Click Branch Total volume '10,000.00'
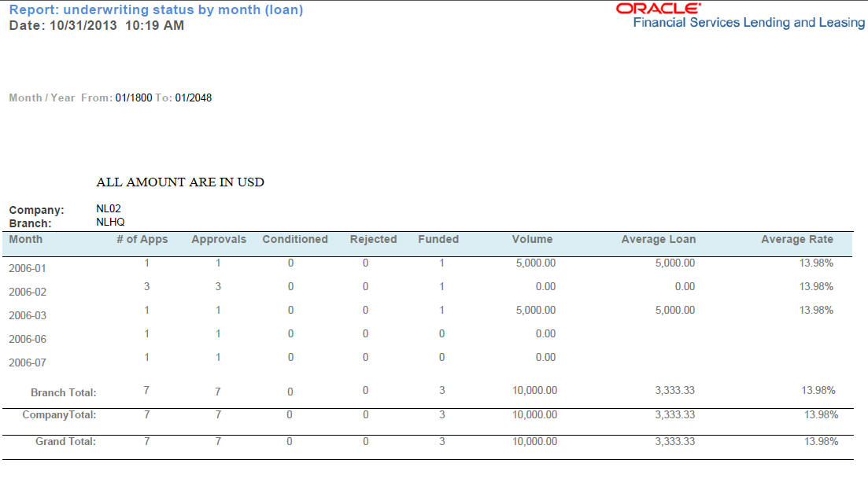Screen dimensions: 868x482 (x=535, y=390)
